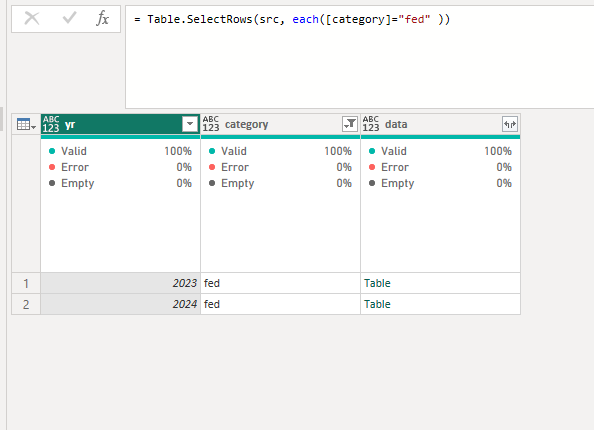Screen dimensions: 594x430
Task: Click the fx function icon
Action: click(102, 18)
